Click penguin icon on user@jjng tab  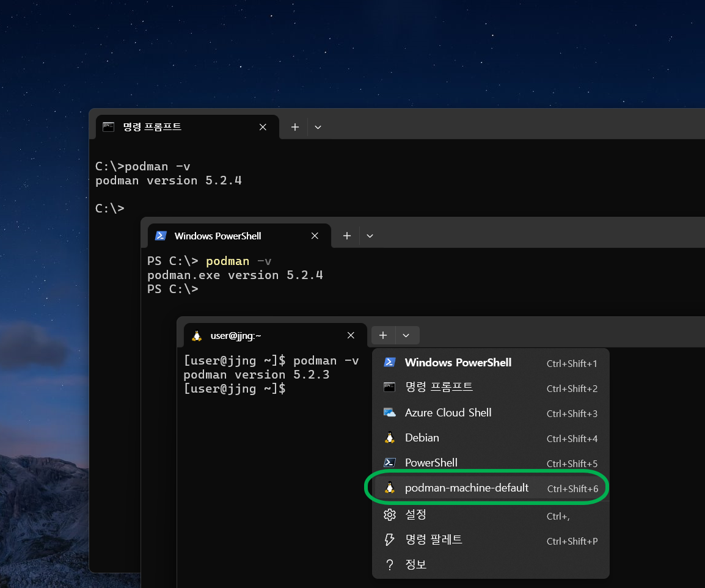pos(197,336)
